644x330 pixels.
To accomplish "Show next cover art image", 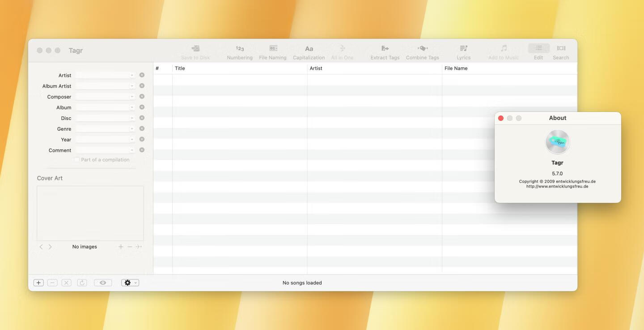I will click(x=50, y=247).
